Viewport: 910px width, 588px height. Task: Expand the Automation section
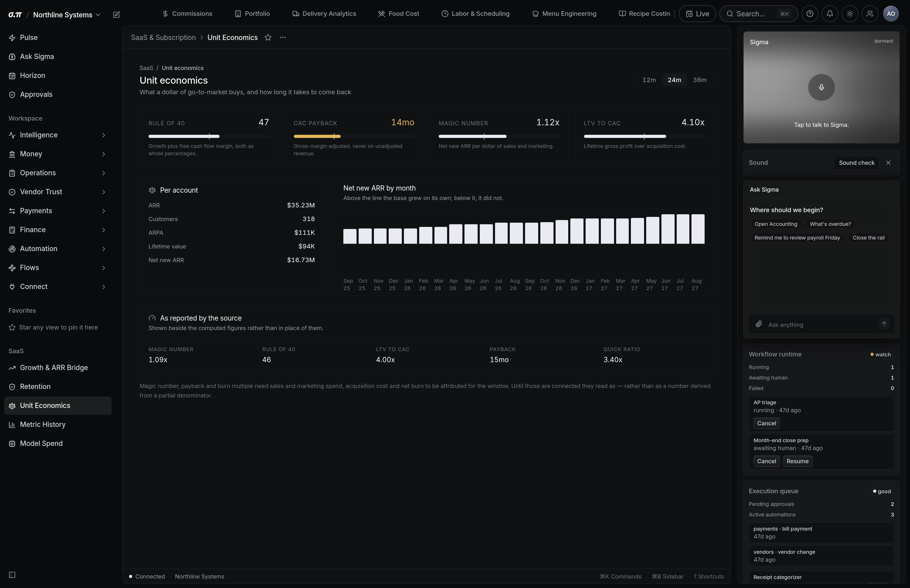(x=58, y=249)
